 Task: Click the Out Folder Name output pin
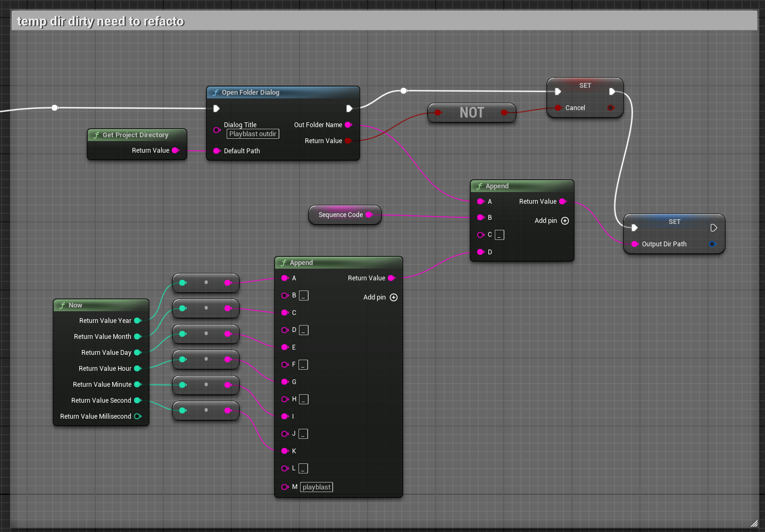click(x=348, y=125)
